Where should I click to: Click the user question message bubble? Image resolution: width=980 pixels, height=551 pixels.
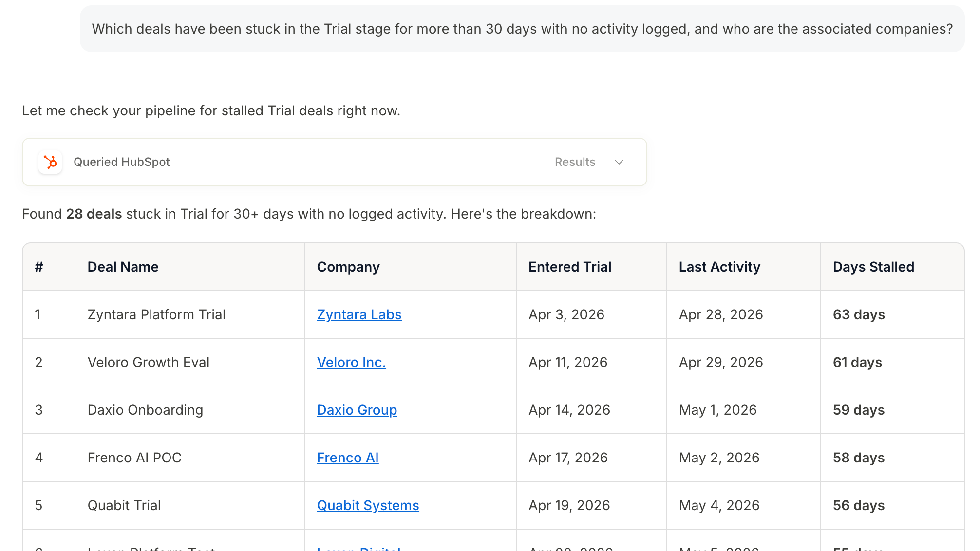pyautogui.click(x=522, y=29)
